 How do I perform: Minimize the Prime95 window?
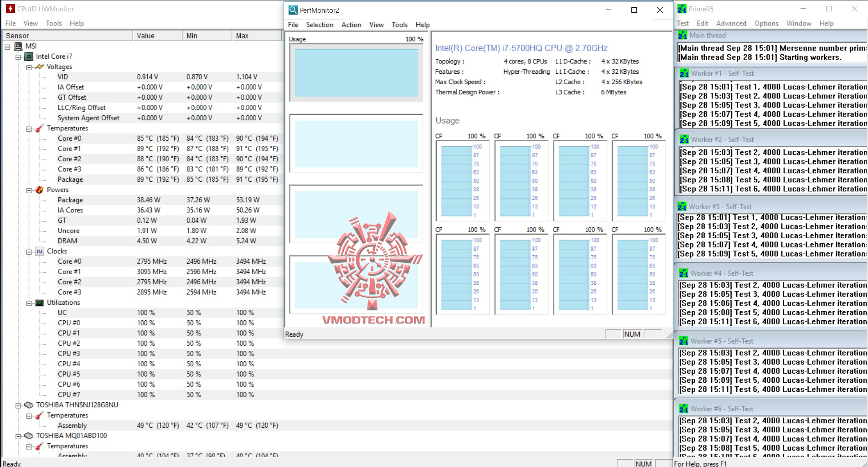[803, 9]
